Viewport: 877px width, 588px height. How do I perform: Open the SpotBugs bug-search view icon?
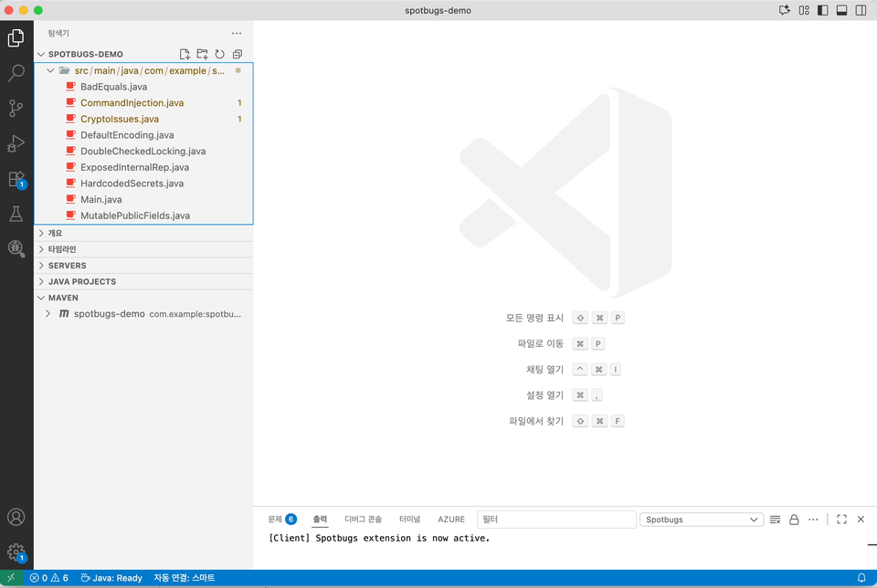click(x=16, y=248)
